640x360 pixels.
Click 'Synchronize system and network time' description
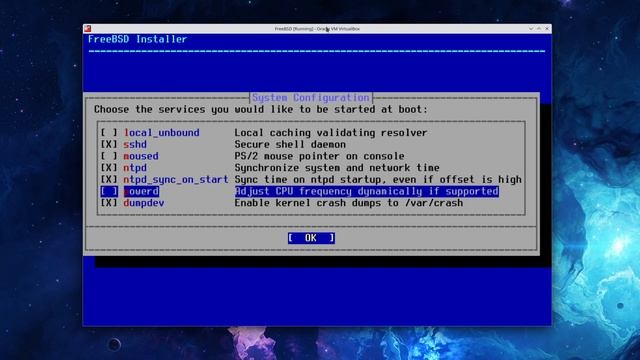point(337,168)
